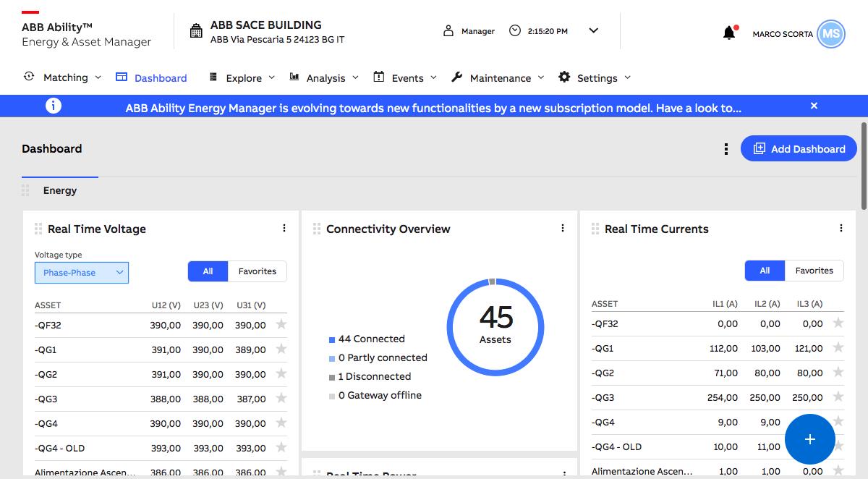Open the notifications bell
This screenshot has height=479, width=868.
729,33
